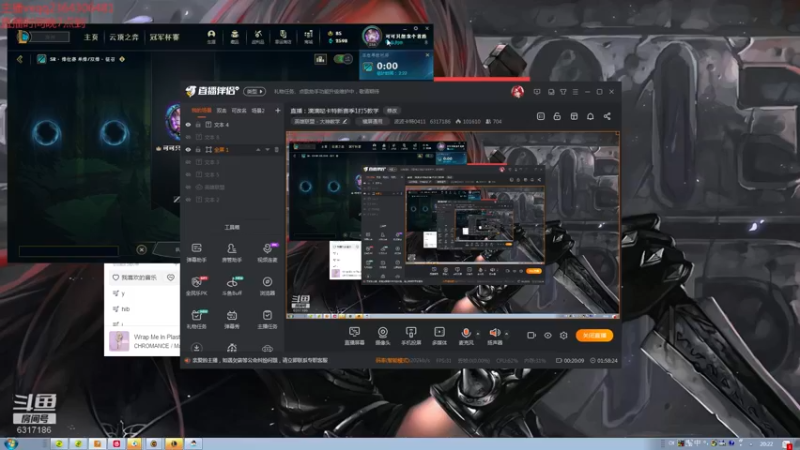Add a 手机投屏 phone screen-cast source
This screenshot has width=800, height=450.
point(411,336)
